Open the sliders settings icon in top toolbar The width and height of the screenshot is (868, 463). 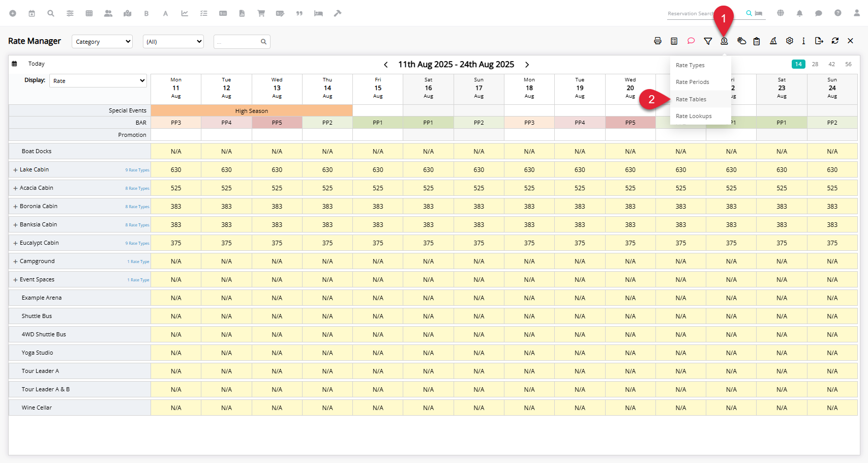click(x=70, y=13)
